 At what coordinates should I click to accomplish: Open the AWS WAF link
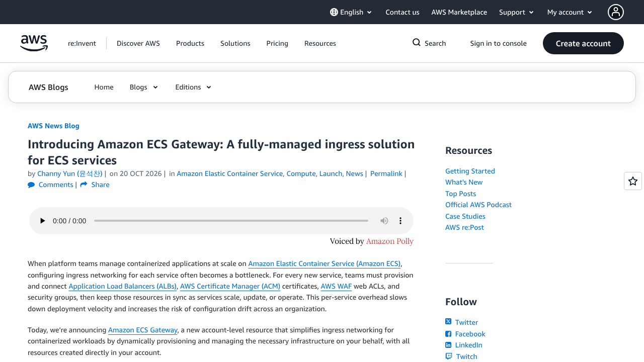336,286
